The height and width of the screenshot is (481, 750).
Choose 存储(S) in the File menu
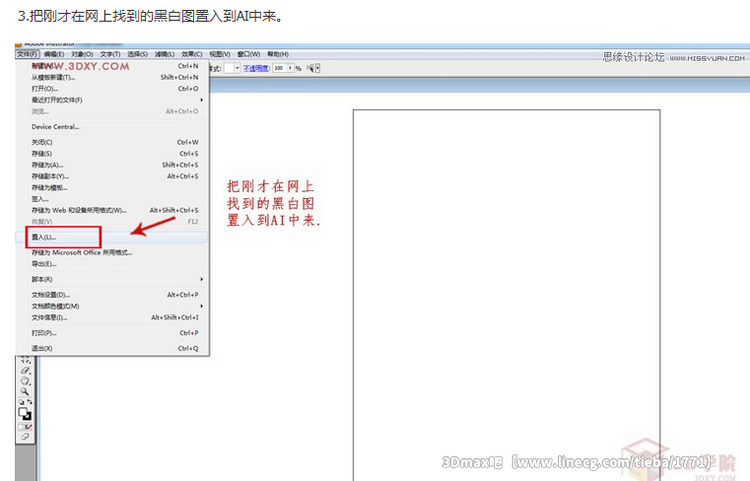pyautogui.click(x=112, y=153)
